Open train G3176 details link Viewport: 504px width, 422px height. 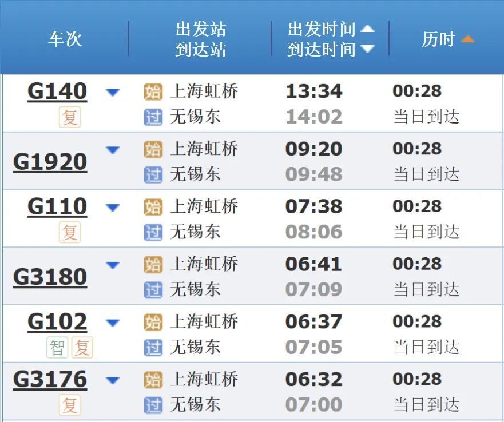(x=49, y=379)
